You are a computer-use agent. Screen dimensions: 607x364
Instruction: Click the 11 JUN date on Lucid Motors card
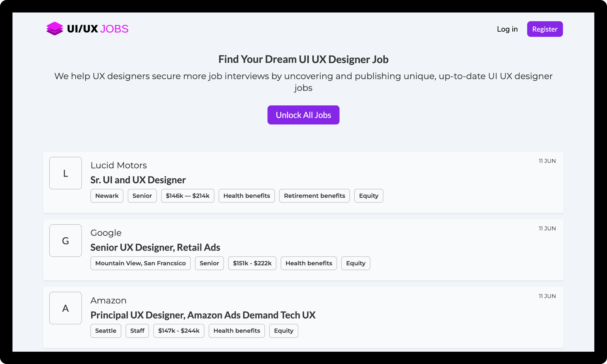click(x=547, y=161)
